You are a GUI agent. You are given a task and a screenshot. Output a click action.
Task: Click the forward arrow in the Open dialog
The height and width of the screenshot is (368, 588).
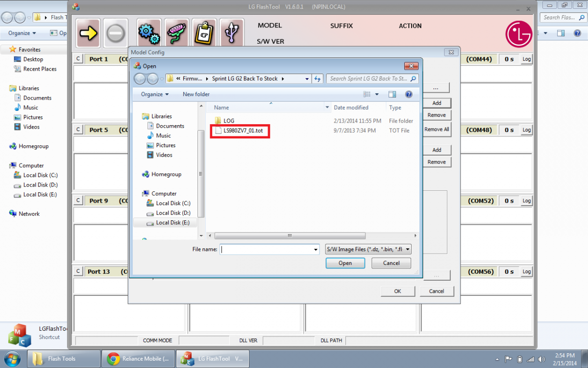(152, 79)
